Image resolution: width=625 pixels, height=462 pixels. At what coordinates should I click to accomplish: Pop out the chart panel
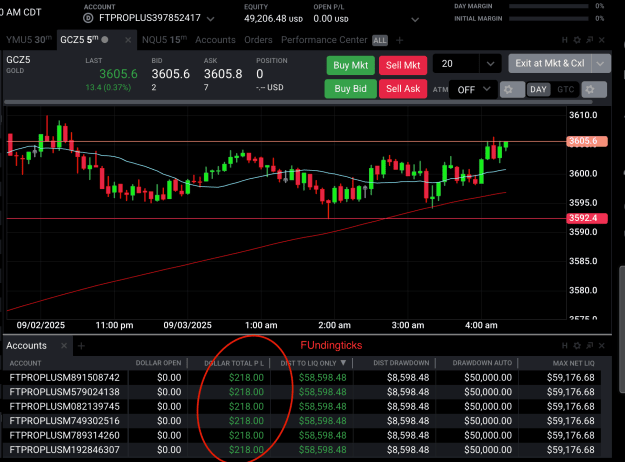(x=590, y=40)
